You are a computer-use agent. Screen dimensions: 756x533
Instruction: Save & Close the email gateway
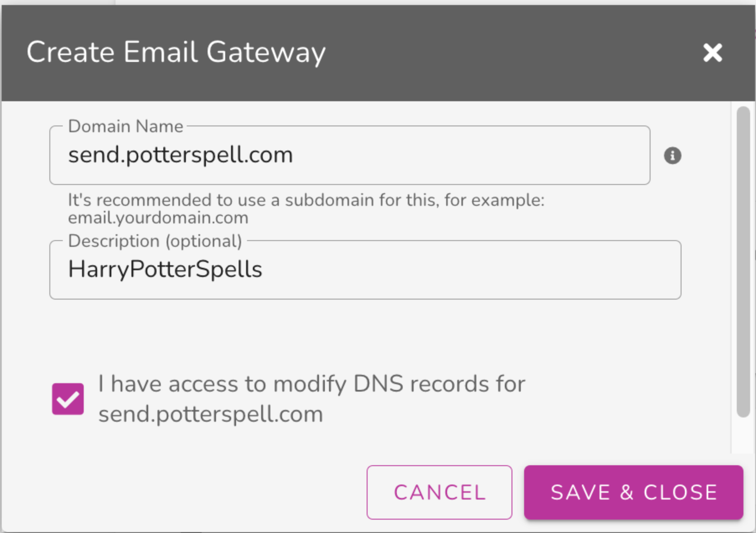click(x=633, y=492)
